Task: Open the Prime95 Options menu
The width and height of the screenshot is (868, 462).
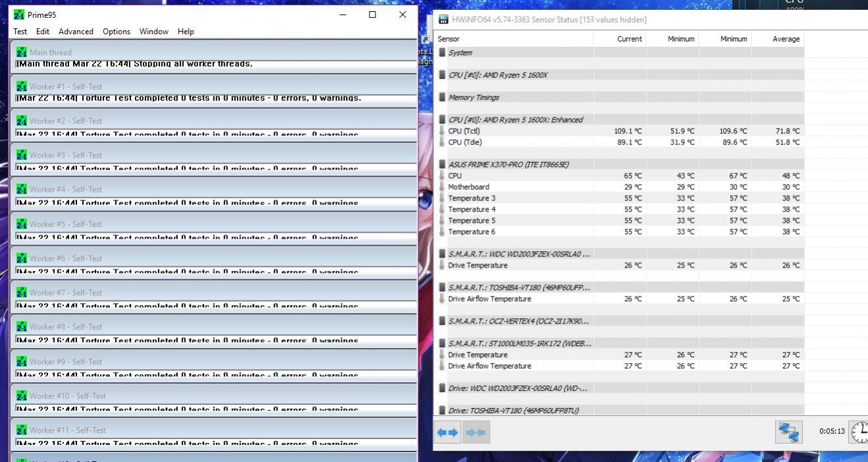Action: 117,32
